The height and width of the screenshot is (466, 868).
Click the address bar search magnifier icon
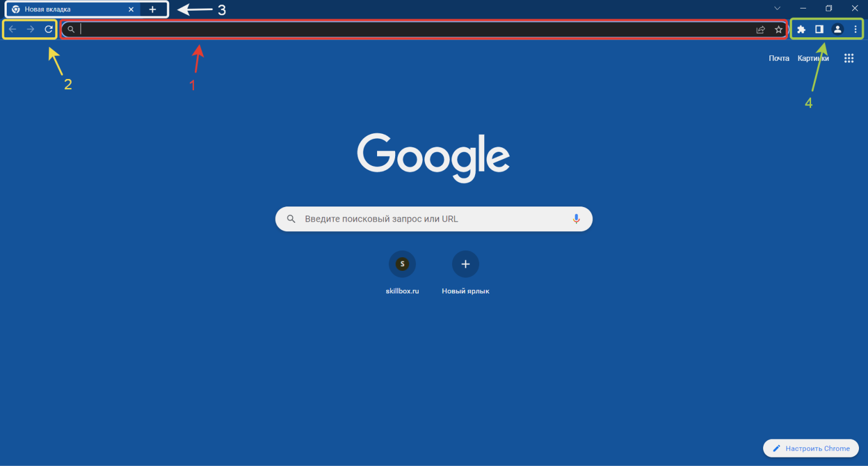(71, 29)
